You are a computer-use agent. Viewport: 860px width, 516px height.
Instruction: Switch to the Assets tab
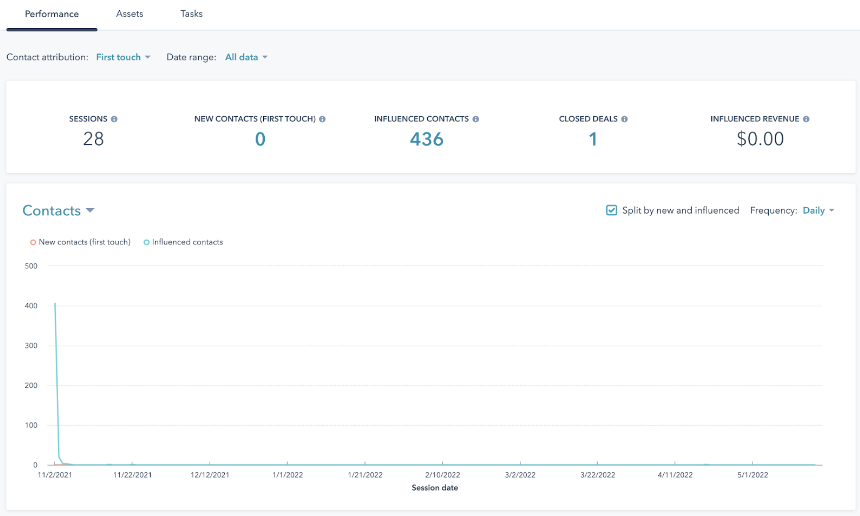click(x=129, y=14)
